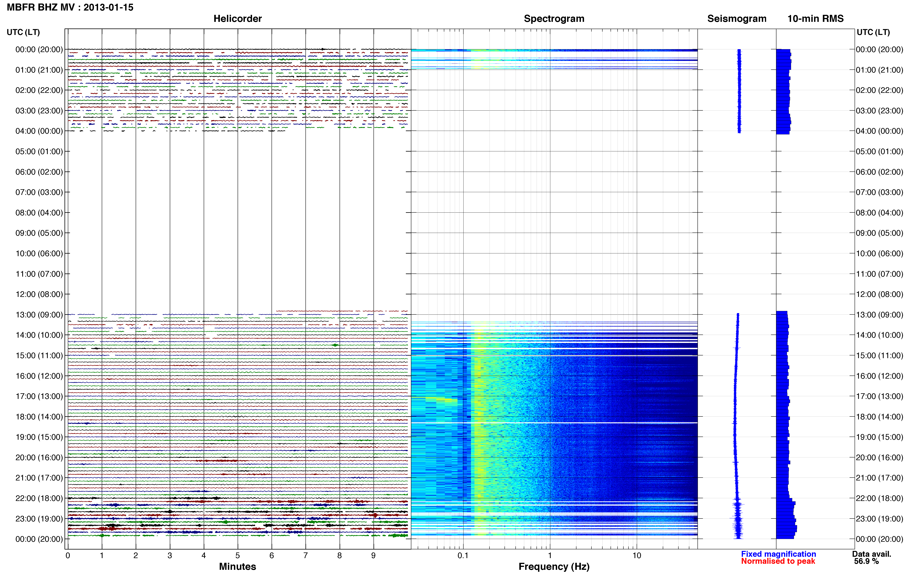The width and height of the screenshot is (924, 578).
Task: Select the red "Normalised to peak" legend text
Action: [x=778, y=561]
